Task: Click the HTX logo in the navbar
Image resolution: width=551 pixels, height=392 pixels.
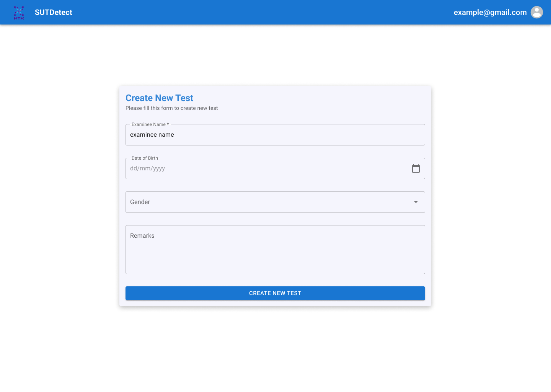Action: click(x=19, y=12)
